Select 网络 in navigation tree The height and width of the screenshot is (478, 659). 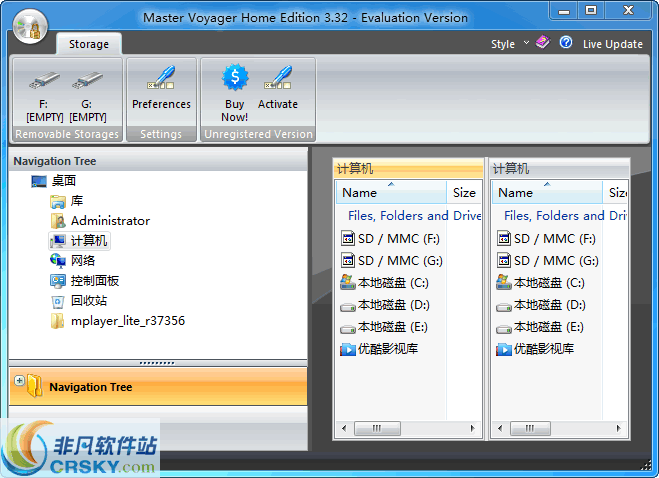pos(83,261)
